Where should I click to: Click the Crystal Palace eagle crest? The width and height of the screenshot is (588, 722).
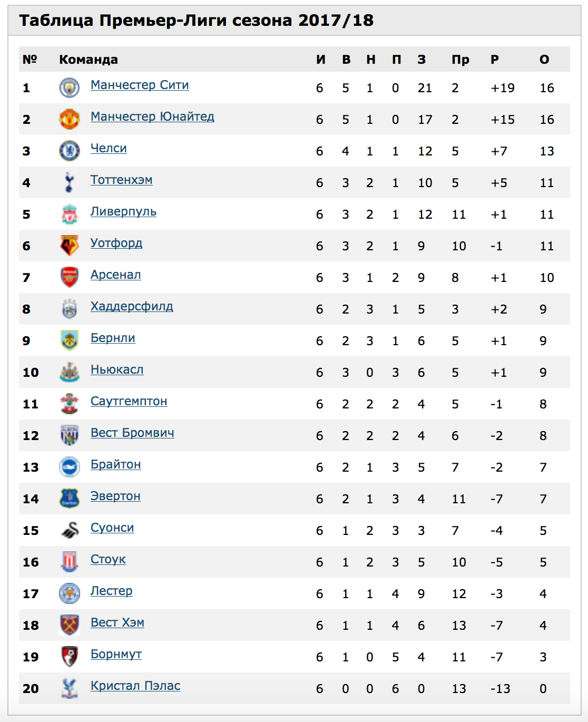pyautogui.click(x=69, y=688)
